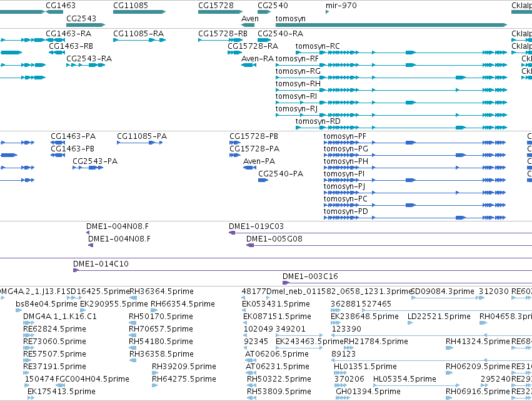This screenshot has height=401, width=532.
Task: Click transcript CG1463-RB
Action: [x=57, y=53]
